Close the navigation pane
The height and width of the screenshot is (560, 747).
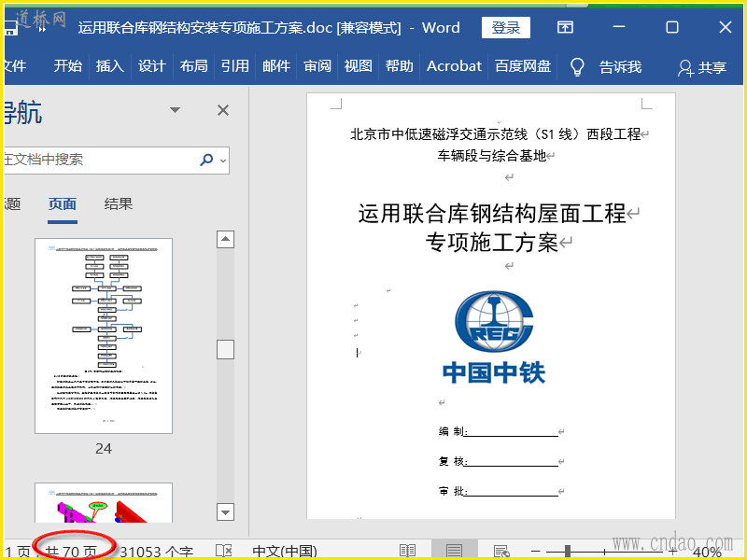223,110
